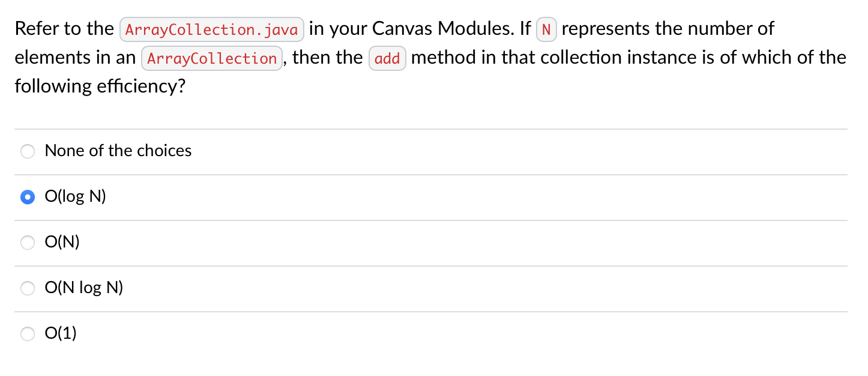Pick the O(1) answer choice
This screenshot has height=376, width=868.
coord(28,334)
